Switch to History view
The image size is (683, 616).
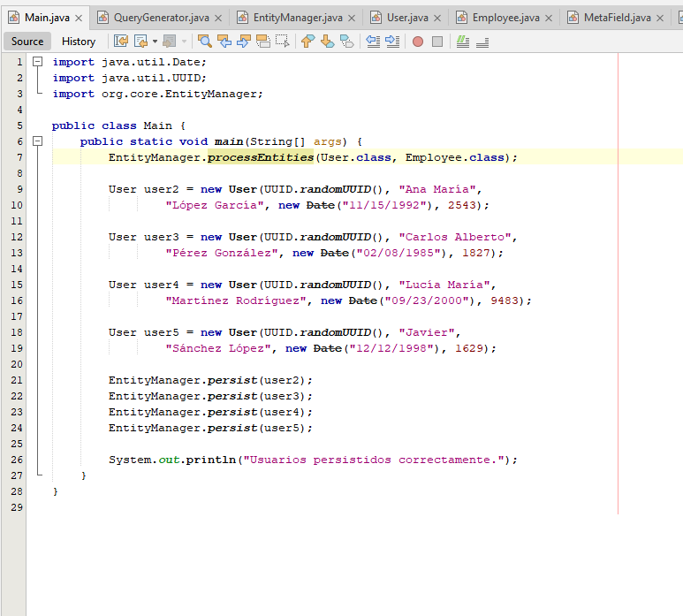[x=79, y=42]
